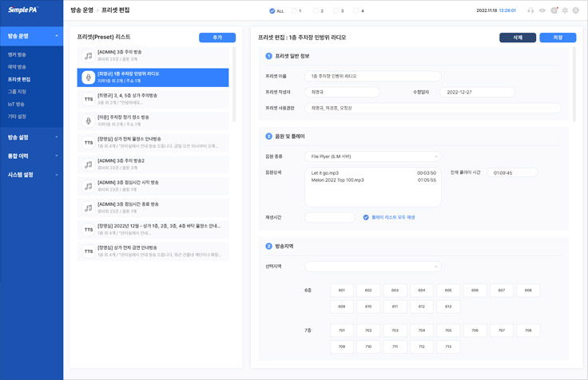Screen dimensions: 588x380
Task: Select room 601 in 6층 zone grid
Action: tap(341, 291)
